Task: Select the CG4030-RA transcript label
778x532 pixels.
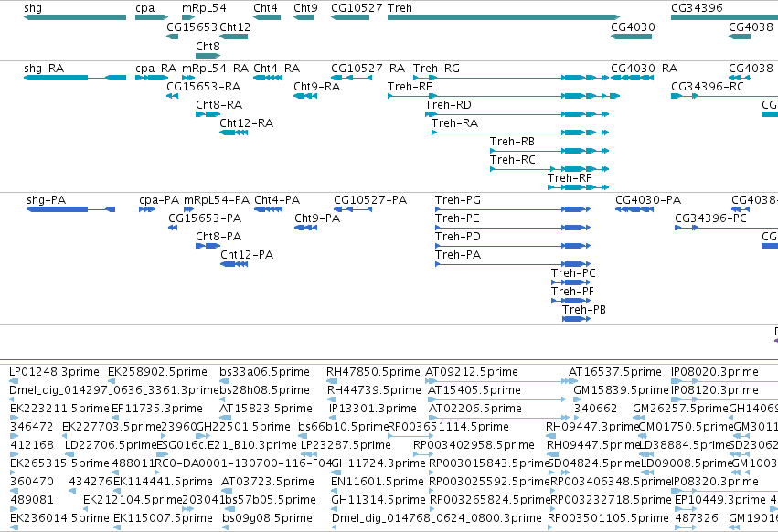Action: [x=644, y=69]
